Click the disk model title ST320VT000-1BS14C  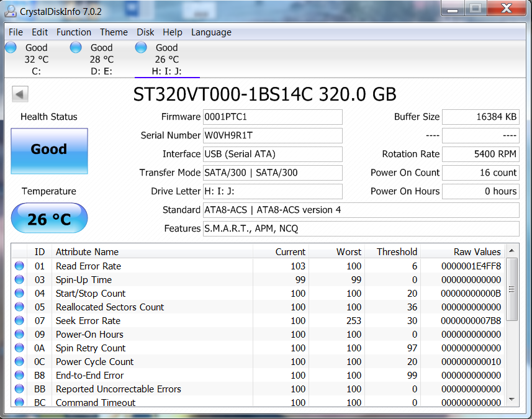(x=223, y=94)
